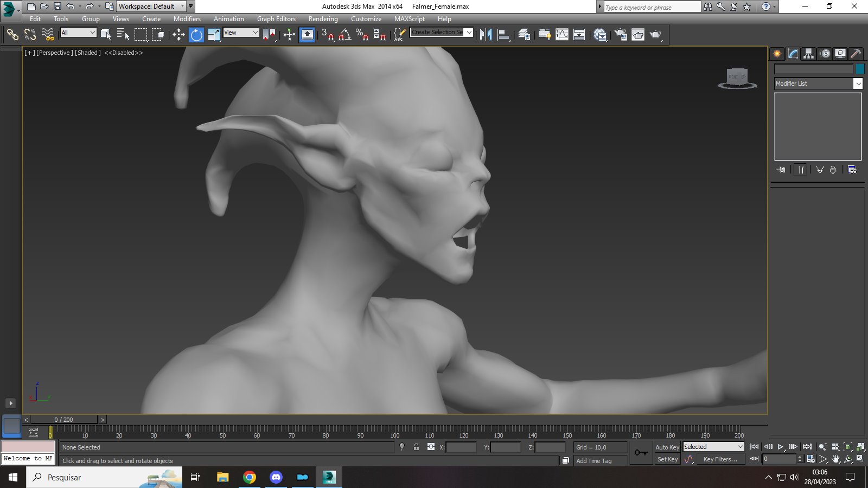Open the Curve Editor icon
Viewport: 868px width, 488px height.
(562, 35)
